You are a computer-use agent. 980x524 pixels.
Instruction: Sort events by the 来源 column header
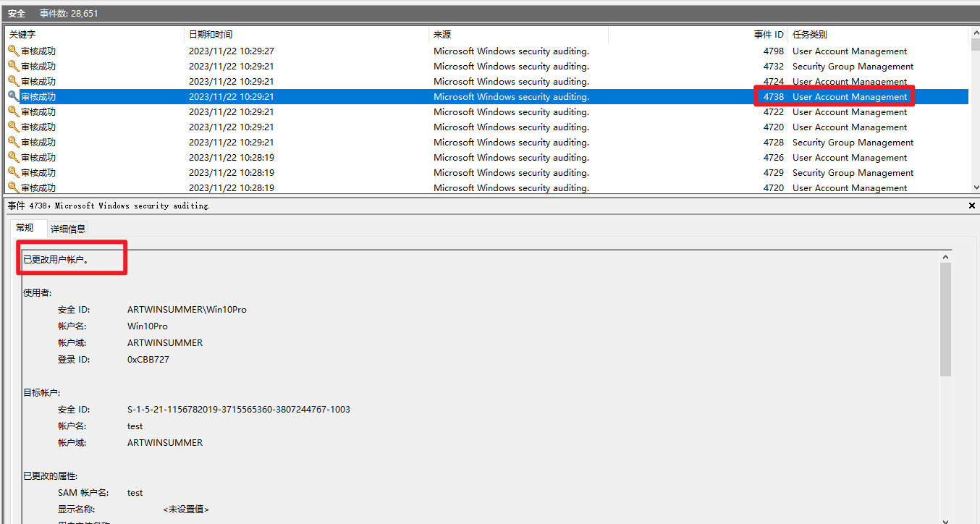518,35
